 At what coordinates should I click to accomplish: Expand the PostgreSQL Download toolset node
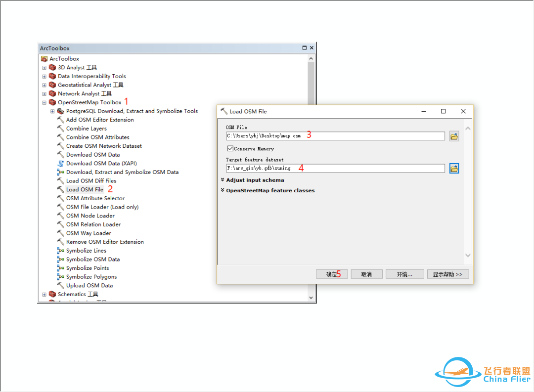(52, 111)
